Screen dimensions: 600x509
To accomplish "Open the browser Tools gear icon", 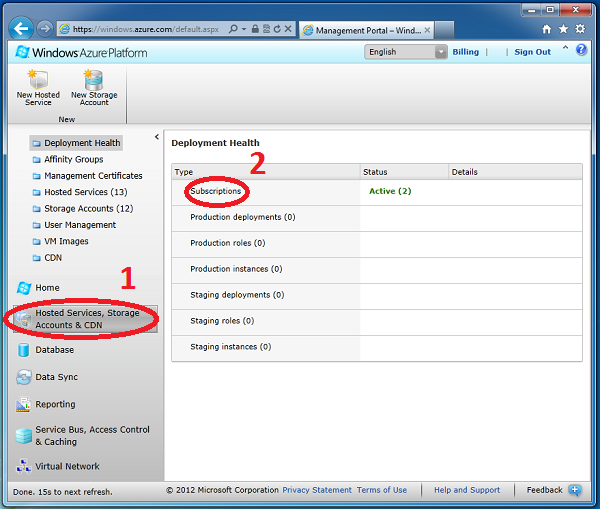I will tap(580, 29).
